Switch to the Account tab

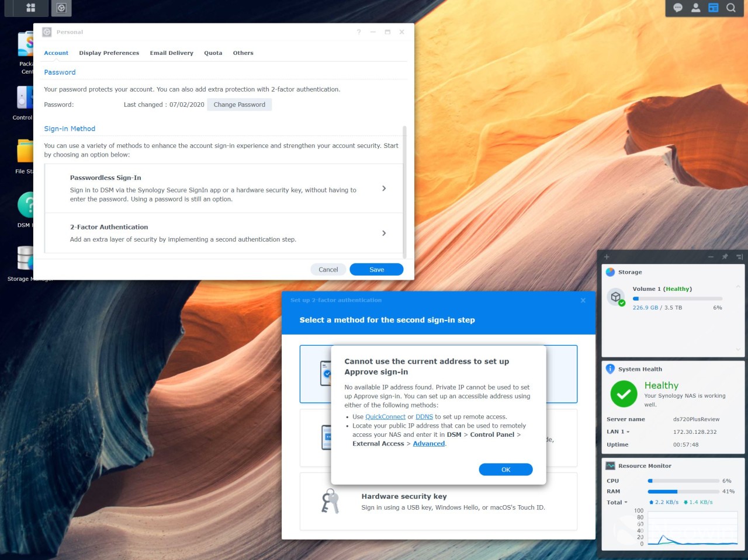pos(56,53)
